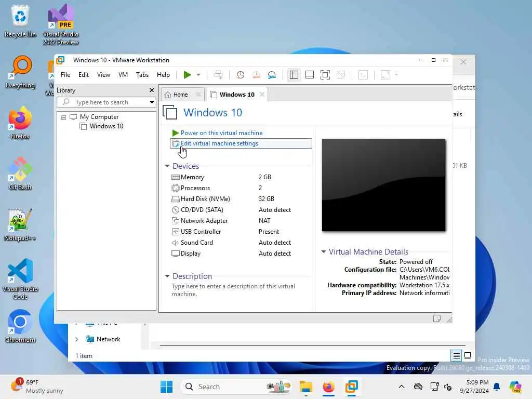
Task: Select My Computer in the library
Action: (x=99, y=117)
